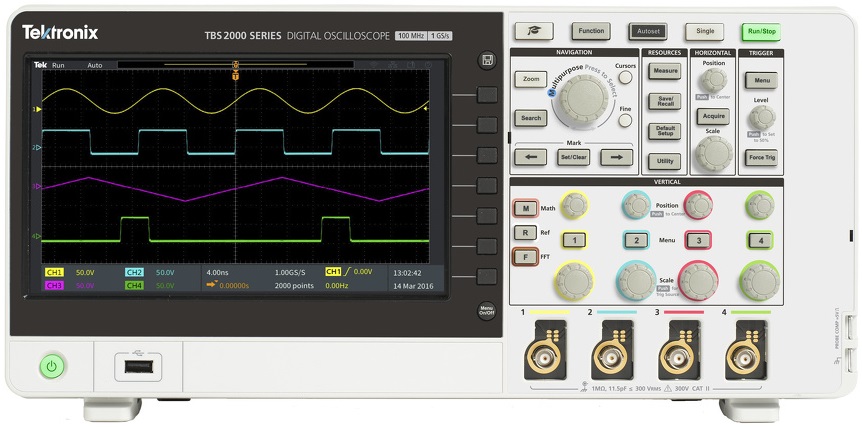Click the channel 2 BNC input connector

(612, 358)
